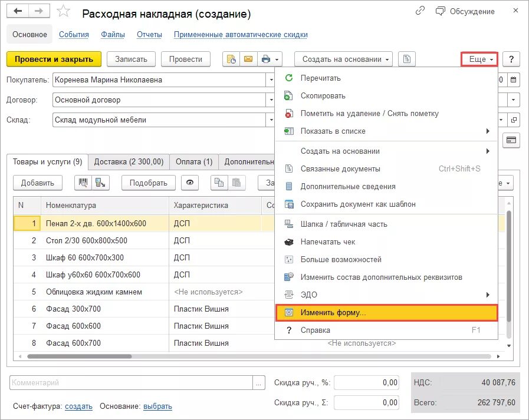Viewport: 529px width, 420px height.
Task: Click the создать link for Счет-фактура
Action: [78, 406]
